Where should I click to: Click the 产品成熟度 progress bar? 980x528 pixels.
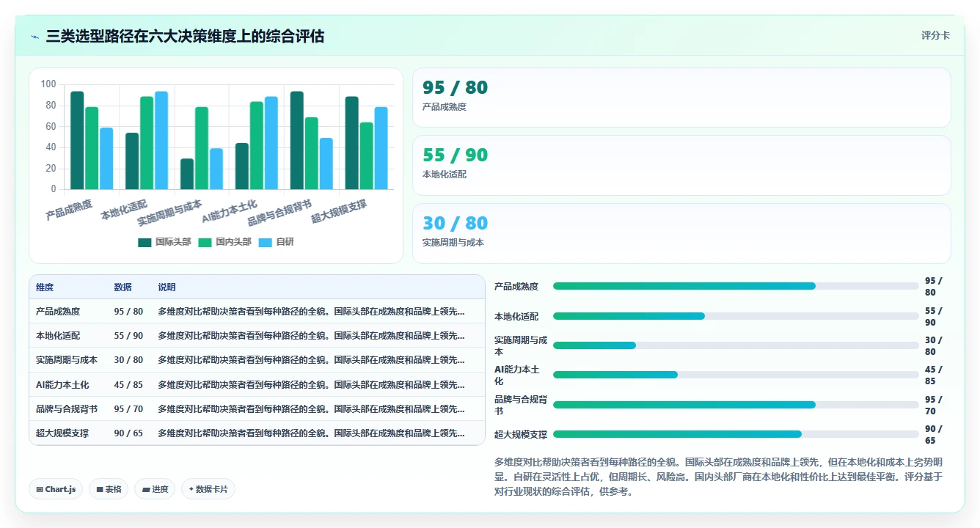point(736,286)
